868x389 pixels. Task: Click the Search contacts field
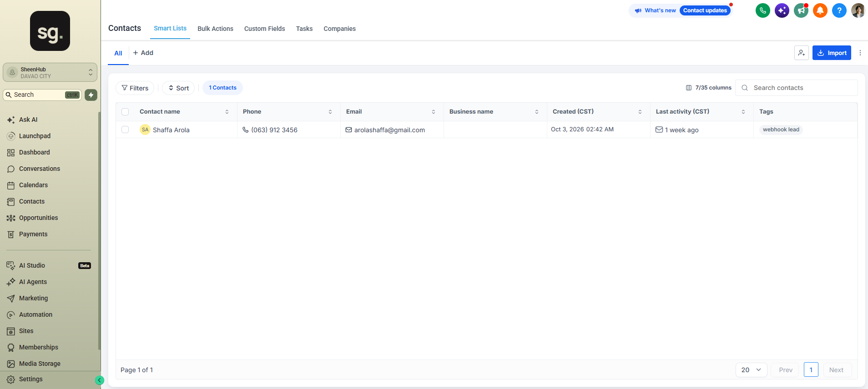point(797,88)
